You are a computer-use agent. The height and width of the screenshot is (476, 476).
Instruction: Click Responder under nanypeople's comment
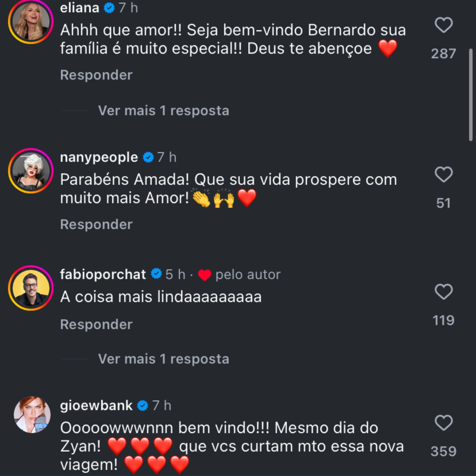click(96, 224)
